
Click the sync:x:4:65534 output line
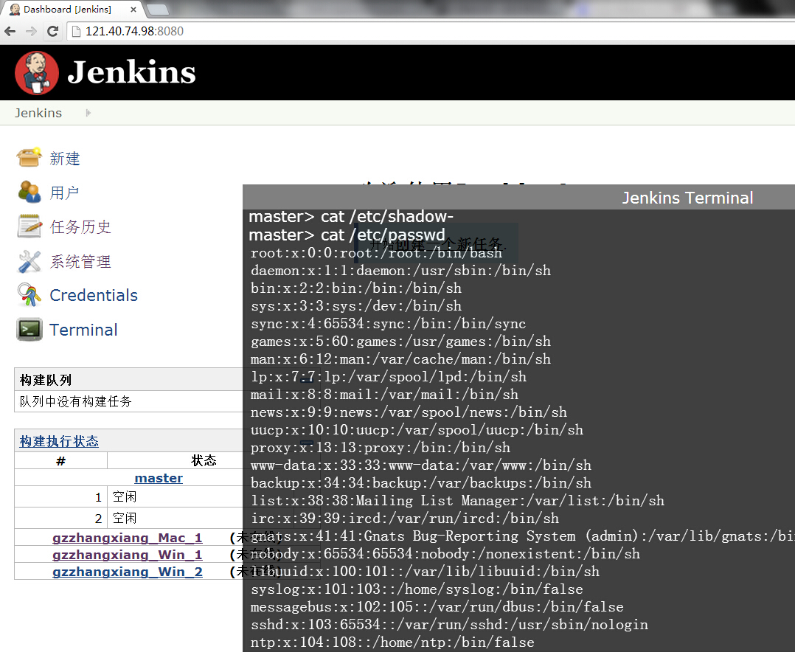(x=389, y=324)
